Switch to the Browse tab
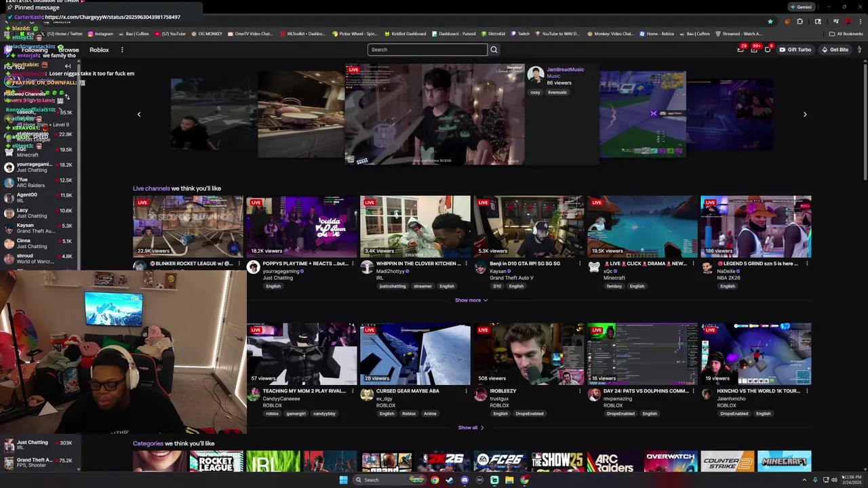 point(68,49)
